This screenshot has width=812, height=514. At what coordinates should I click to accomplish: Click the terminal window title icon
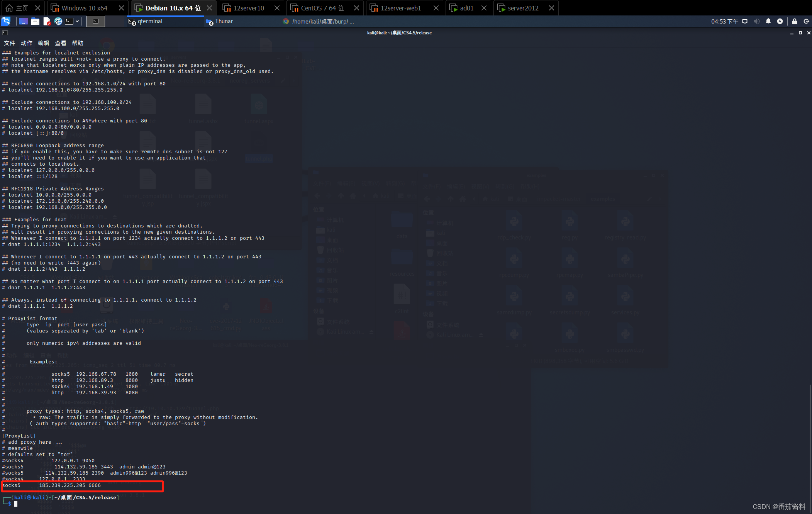pos(5,33)
